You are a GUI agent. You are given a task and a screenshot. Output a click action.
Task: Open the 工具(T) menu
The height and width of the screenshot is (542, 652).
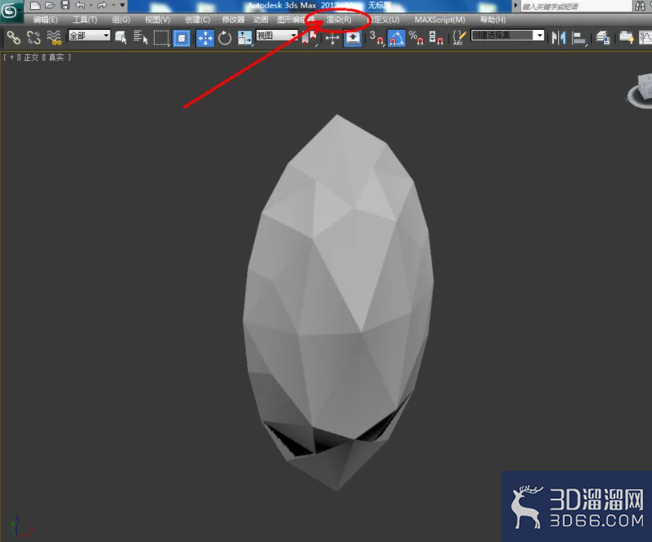(85, 20)
